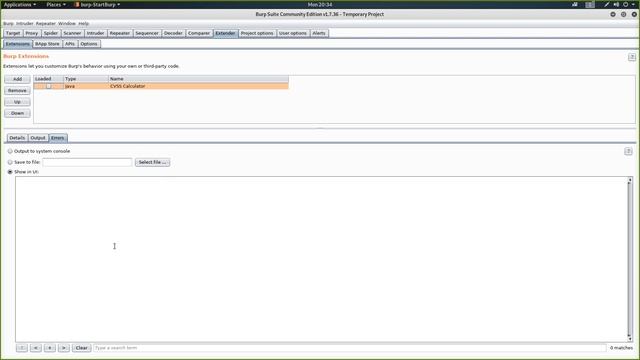Image resolution: width=640 pixels, height=360 pixels.
Task: Click the network icon in top panel
Action: tap(575, 4)
